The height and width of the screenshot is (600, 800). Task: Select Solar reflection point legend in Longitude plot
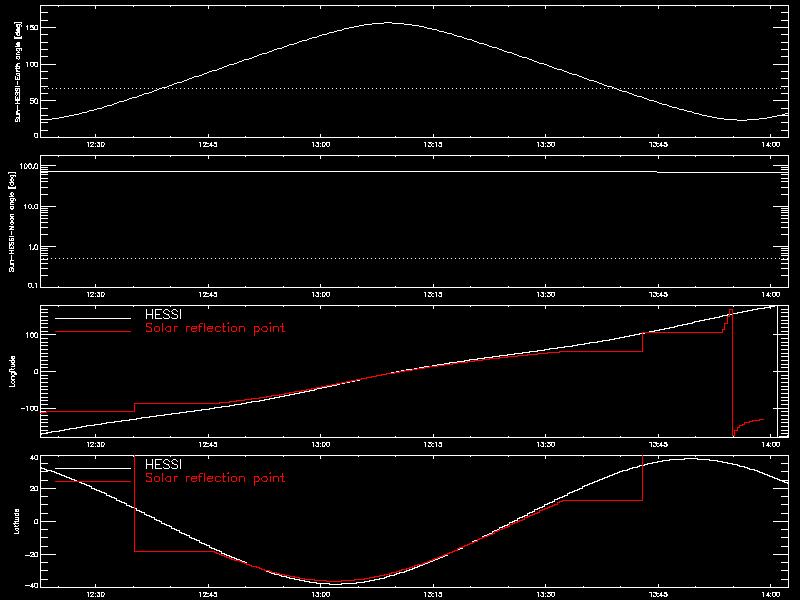215,328
